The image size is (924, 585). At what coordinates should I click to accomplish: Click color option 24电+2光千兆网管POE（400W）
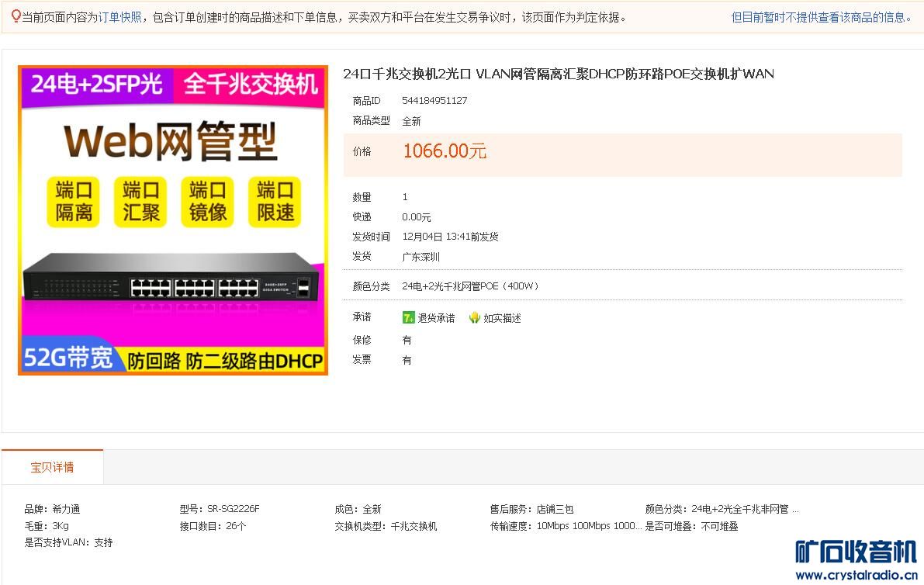pyautogui.click(x=470, y=286)
